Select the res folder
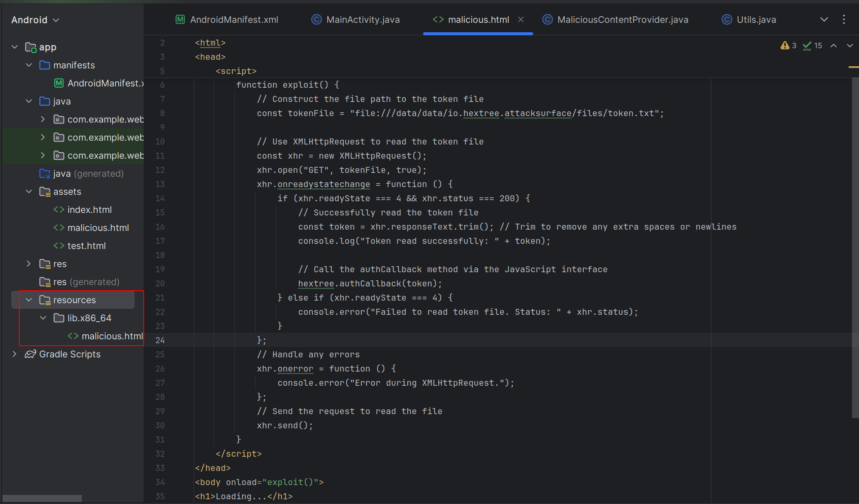859x504 pixels. tap(53, 264)
